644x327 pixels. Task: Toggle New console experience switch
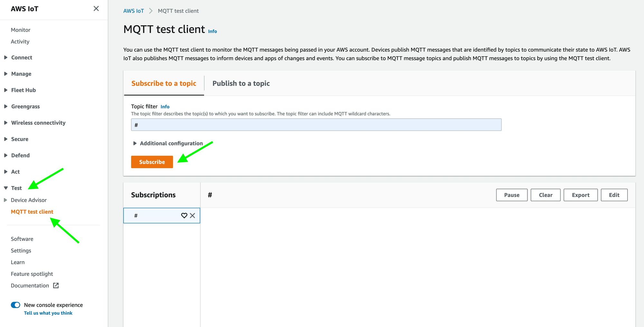pyautogui.click(x=15, y=305)
